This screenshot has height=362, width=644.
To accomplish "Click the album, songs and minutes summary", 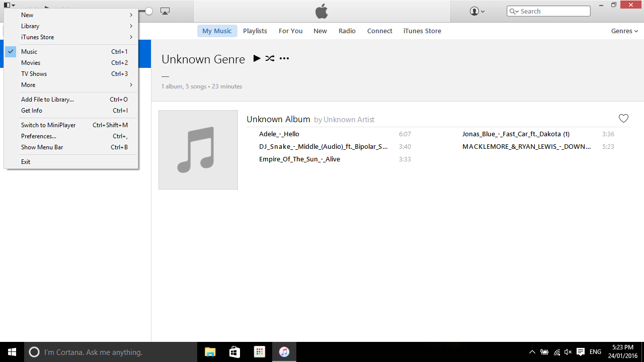I will (x=202, y=86).
